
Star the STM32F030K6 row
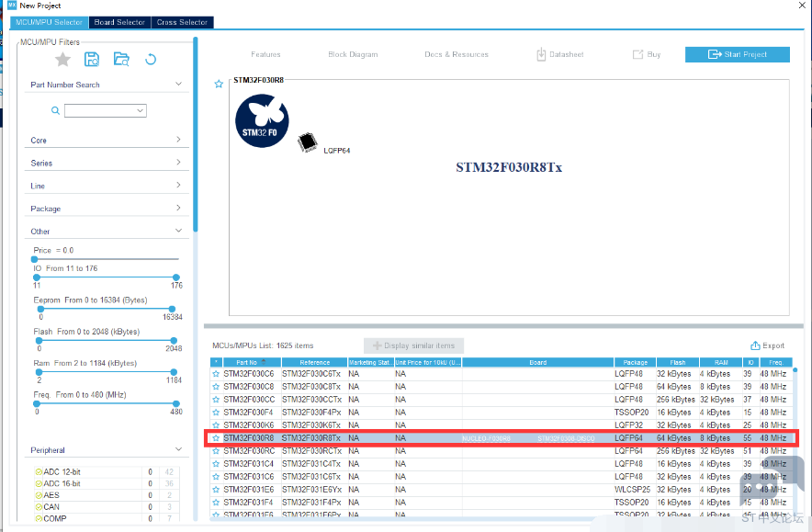pos(216,424)
